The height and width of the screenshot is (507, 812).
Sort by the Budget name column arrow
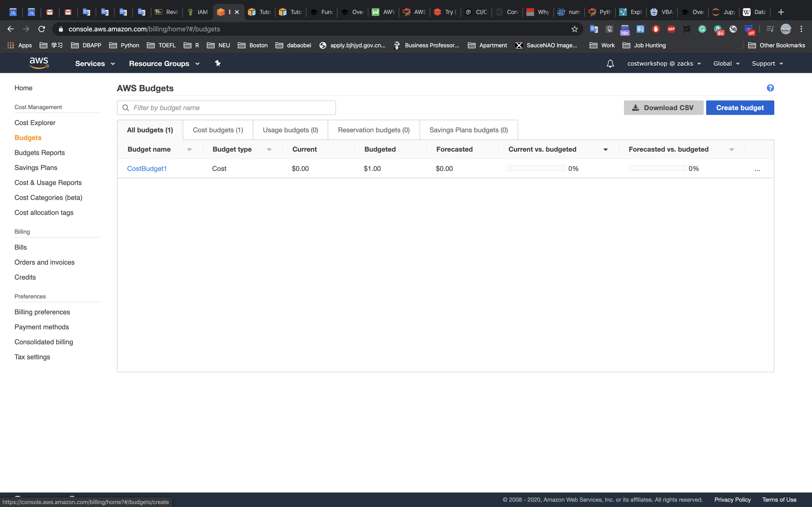click(189, 149)
